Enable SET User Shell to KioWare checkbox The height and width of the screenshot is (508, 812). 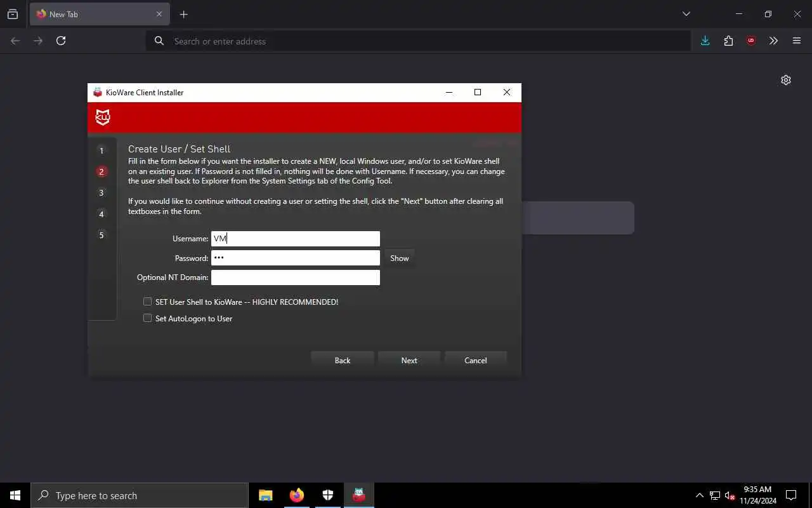(148, 302)
